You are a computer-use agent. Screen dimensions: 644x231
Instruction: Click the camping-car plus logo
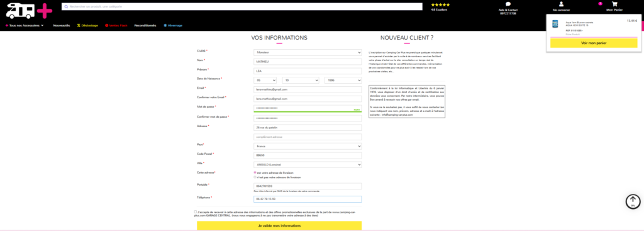pos(29,11)
